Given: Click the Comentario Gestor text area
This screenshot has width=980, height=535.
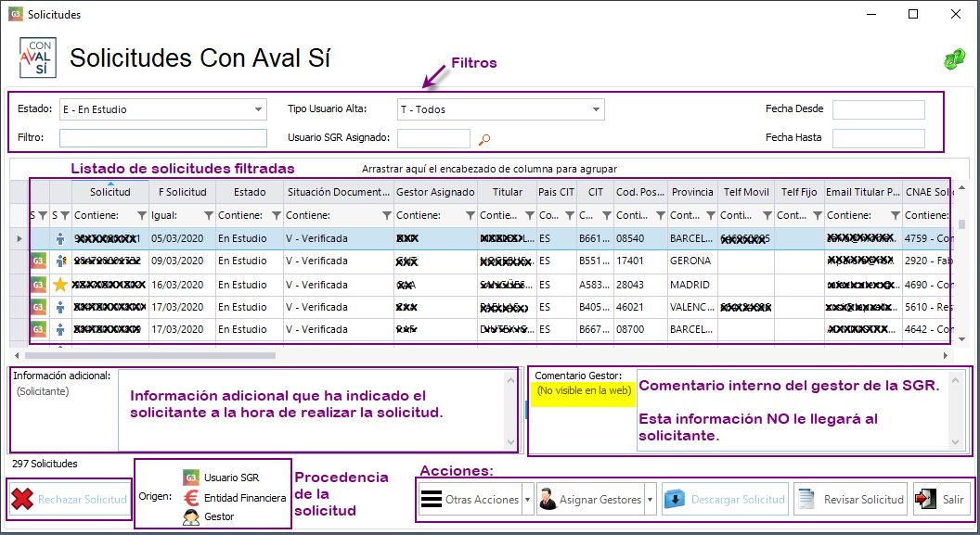Looking at the screenshot, I should [x=793, y=410].
